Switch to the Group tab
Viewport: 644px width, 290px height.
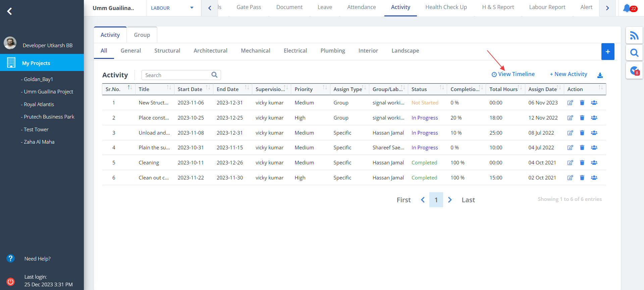pyautogui.click(x=142, y=35)
